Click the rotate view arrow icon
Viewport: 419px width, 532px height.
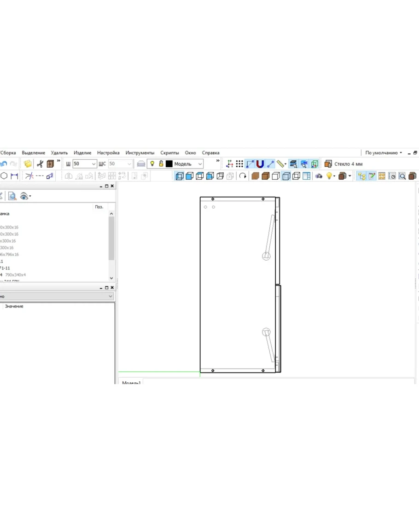click(243, 176)
